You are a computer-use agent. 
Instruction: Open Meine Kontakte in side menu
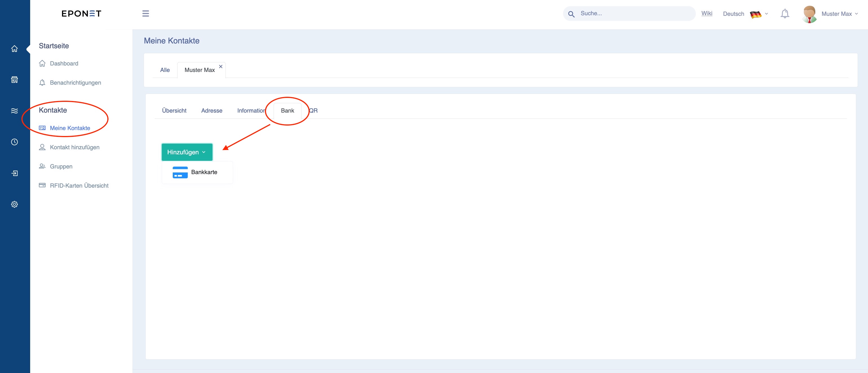(x=70, y=128)
